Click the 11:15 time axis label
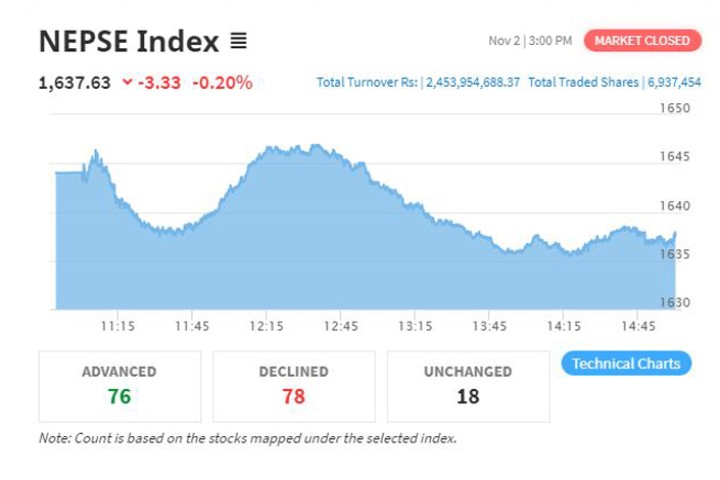 tap(118, 326)
